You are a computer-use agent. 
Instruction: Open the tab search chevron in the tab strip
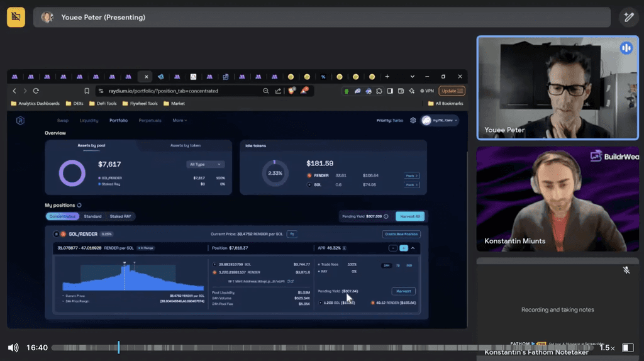(413, 76)
